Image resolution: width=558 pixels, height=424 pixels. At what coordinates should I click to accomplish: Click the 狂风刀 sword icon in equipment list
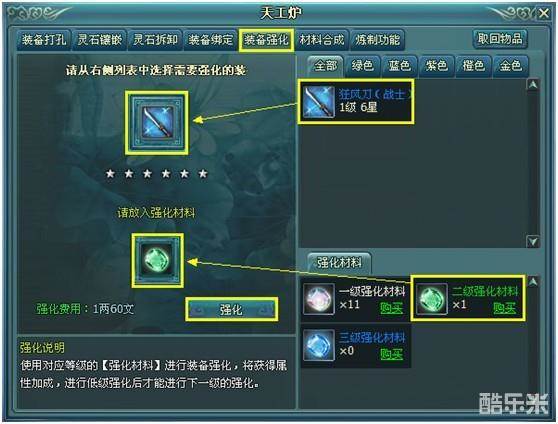(x=318, y=101)
